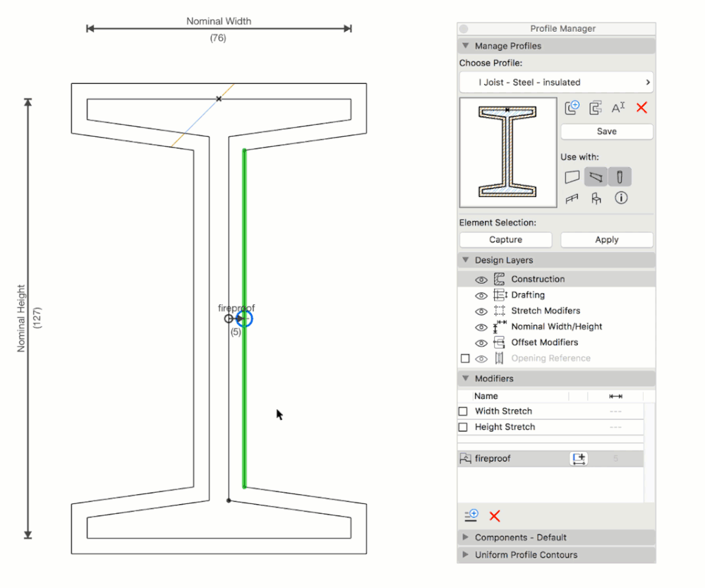Image resolution: width=705 pixels, height=588 pixels.
Task: Collapse the Design Layers section
Action: pos(466,260)
